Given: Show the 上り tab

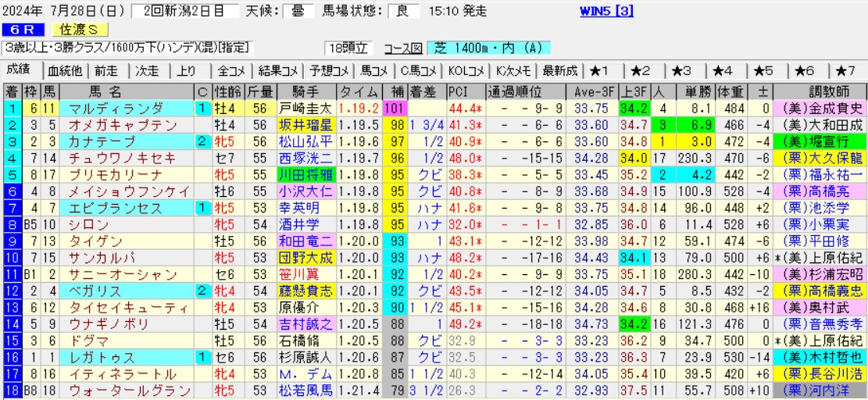Looking at the screenshot, I should tap(187, 70).
